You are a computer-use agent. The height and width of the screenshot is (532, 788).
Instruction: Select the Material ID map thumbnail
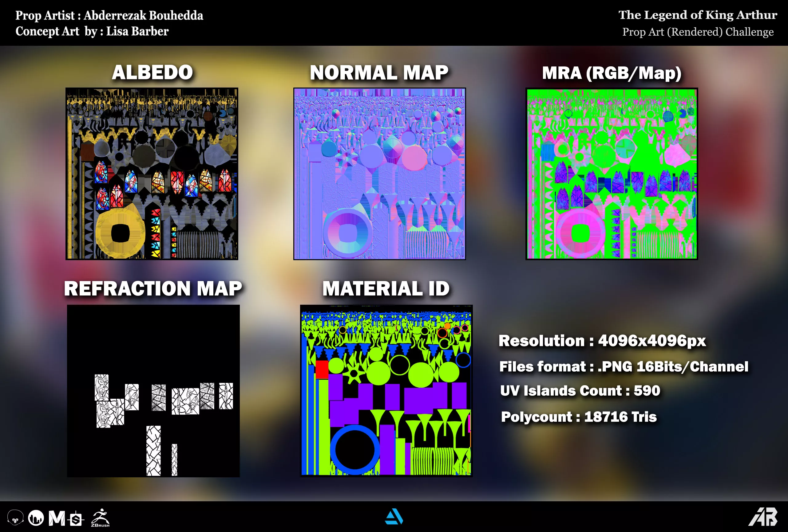[386, 391]
